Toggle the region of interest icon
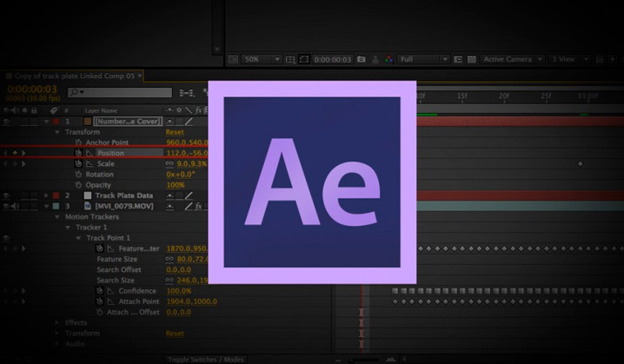 pos(304,59)
